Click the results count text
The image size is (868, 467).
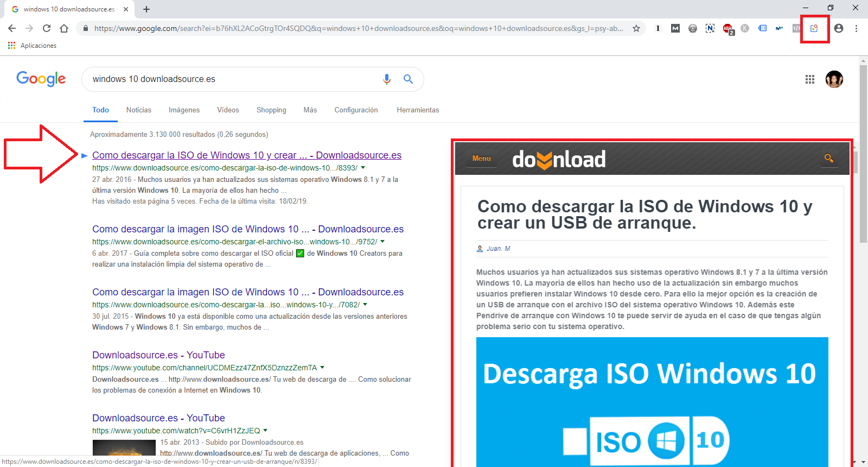click(179, 134)
